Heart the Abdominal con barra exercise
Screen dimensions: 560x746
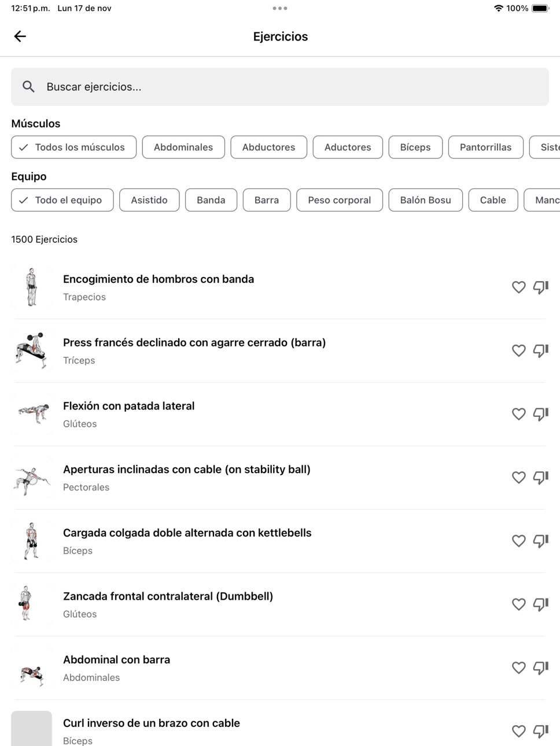tap(519, 667)
